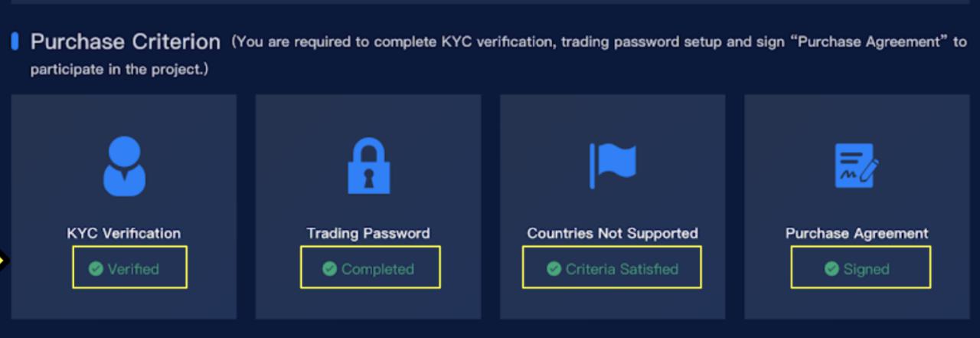Click the Purchase Criterion section heading

(x=126, y=41)
